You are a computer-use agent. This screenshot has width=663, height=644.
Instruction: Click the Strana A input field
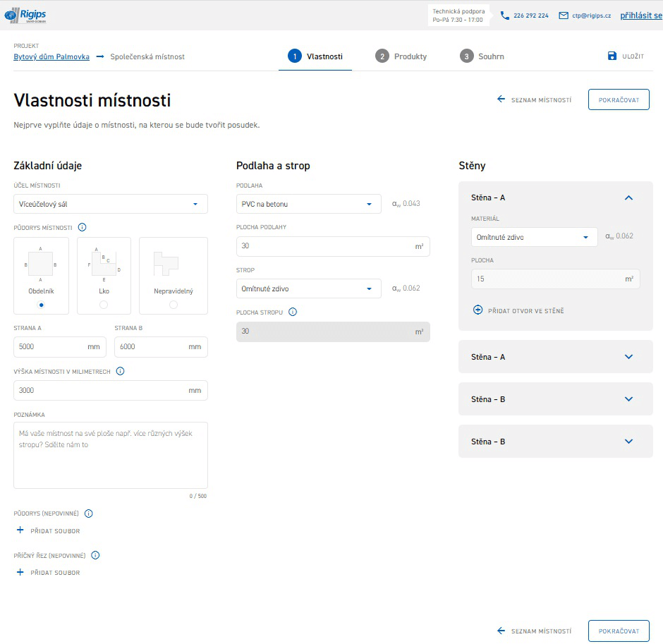(49, 347)
